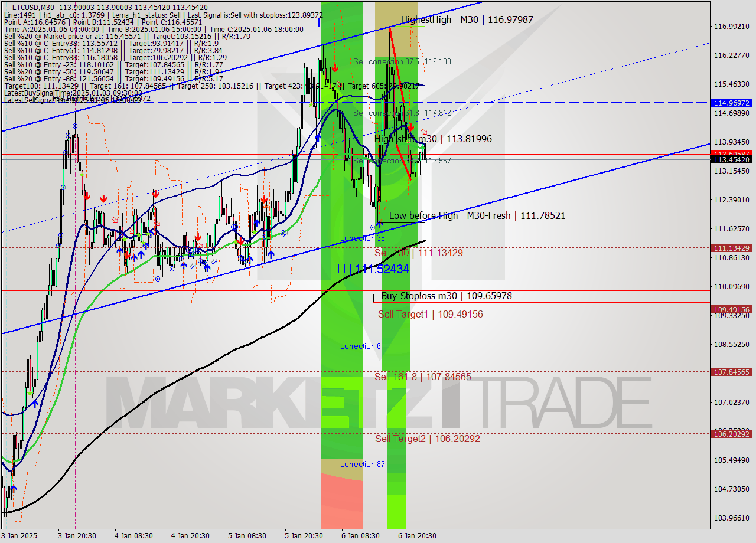756x543 pixels.
Task: Click Buy-Stoploss m30 | 109.65978 label
Action: [447, 296]
